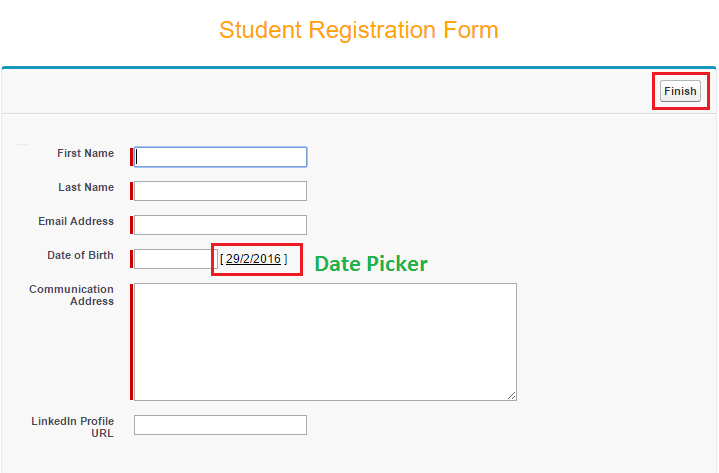The width and height of the screenshot is (719, 473).
Task: Click the First Name label
Action: [x=85, y=153]
